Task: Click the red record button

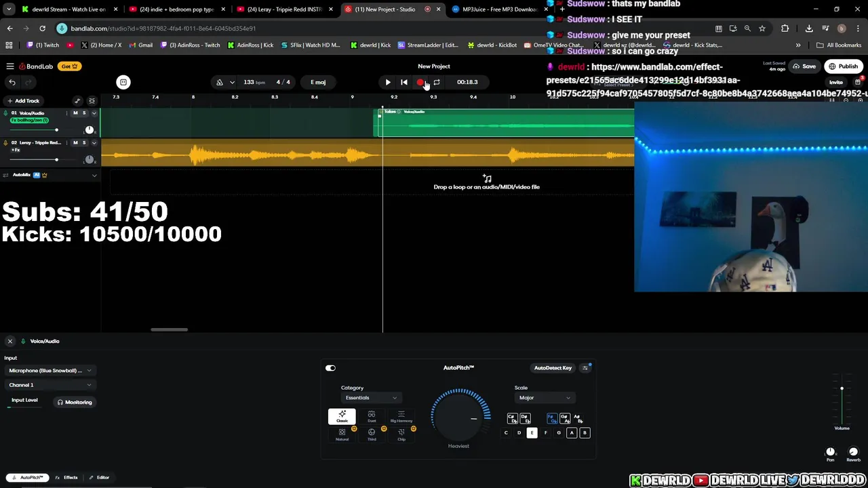Action: coord(420,83)
